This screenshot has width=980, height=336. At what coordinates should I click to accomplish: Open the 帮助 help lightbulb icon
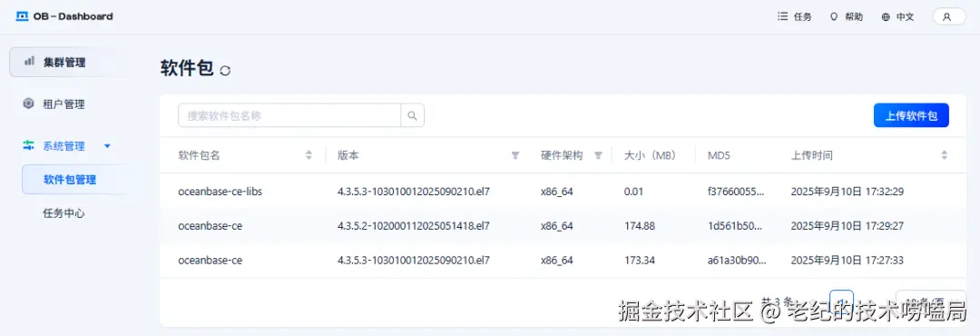click(833, 17)
